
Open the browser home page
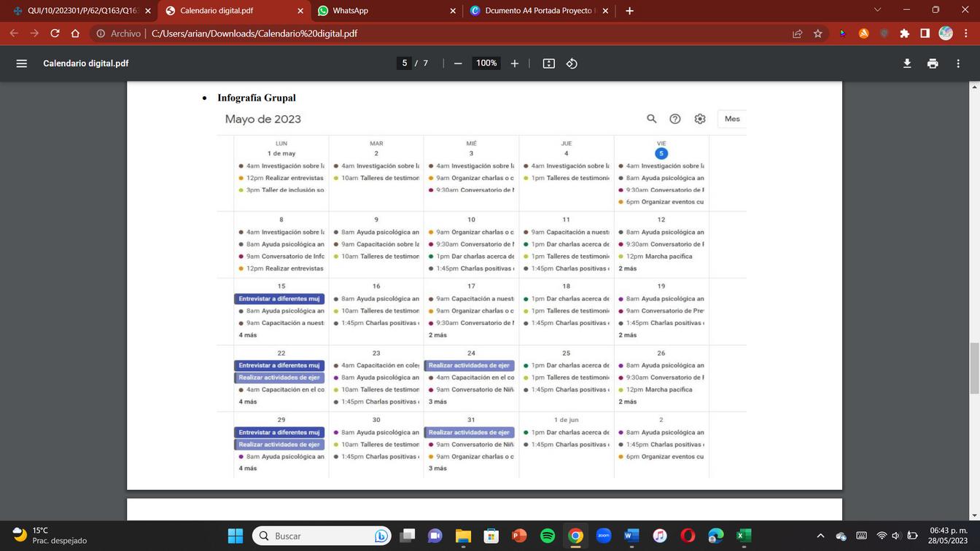coord(75,34)
